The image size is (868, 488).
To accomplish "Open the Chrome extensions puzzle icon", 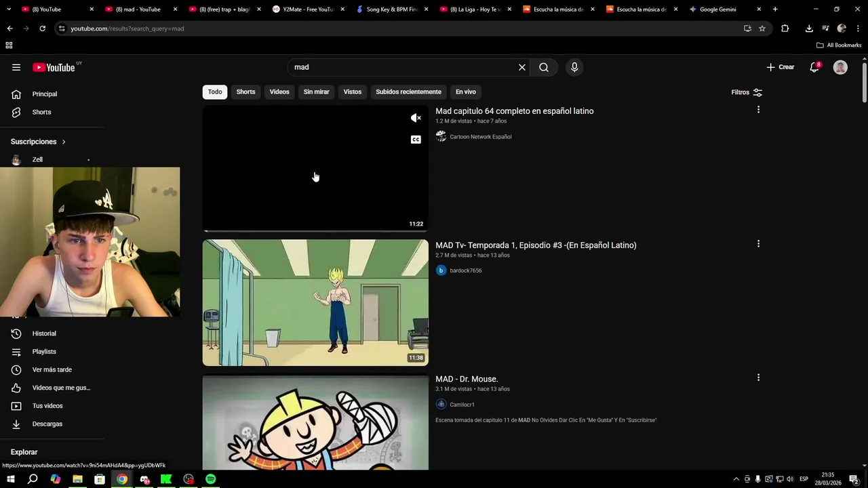I will 785,28.
